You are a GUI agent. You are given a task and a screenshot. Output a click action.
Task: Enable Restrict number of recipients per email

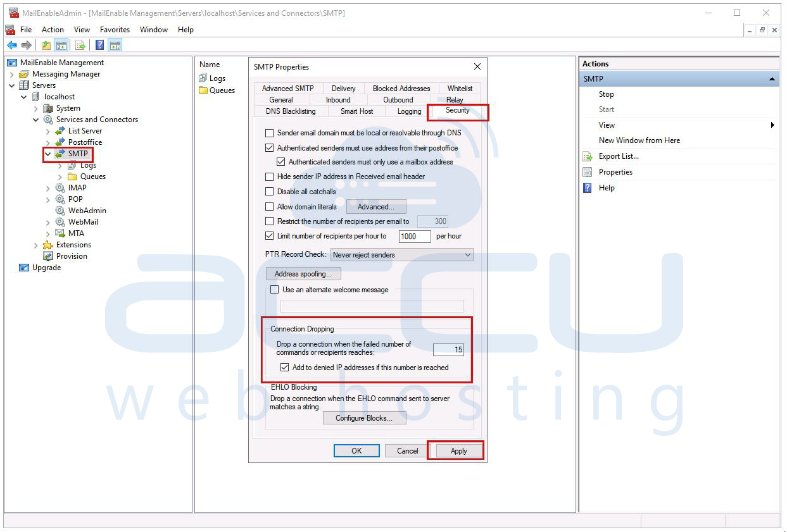[x=270, y=221]
